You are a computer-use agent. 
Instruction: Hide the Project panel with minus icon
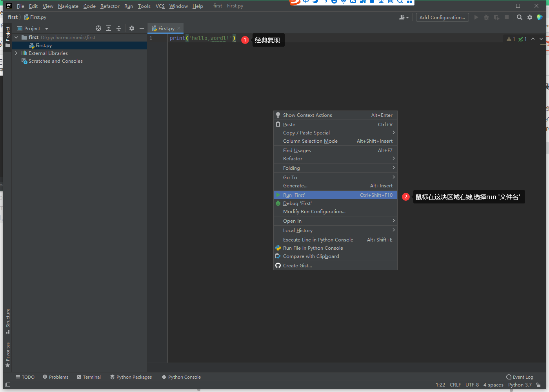(x=142, y=28)
